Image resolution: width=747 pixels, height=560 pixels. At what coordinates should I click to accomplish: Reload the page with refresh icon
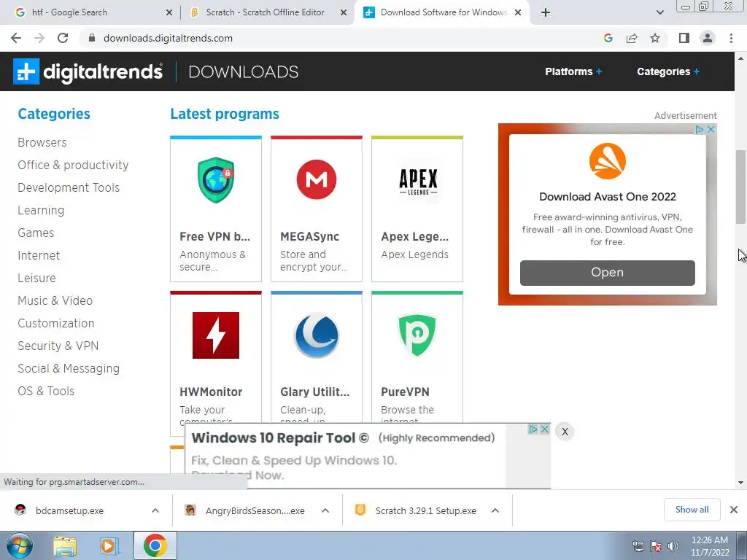pos(63,38)
